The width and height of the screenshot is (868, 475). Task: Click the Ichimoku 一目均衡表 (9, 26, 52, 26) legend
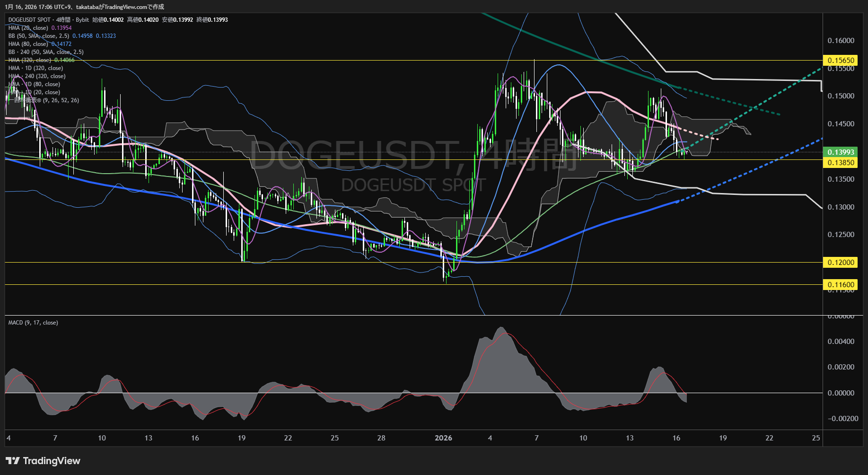point(46,100)
